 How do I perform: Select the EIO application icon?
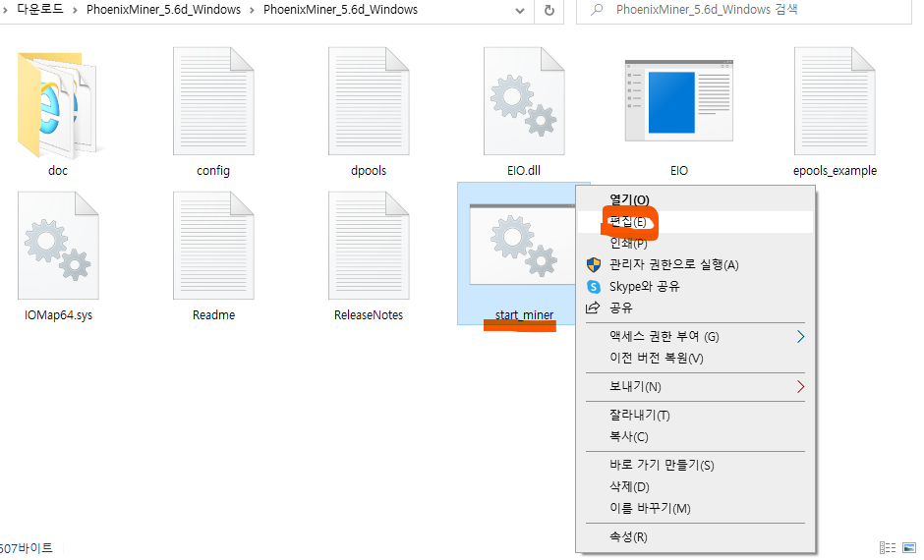(x=679, y=100)
